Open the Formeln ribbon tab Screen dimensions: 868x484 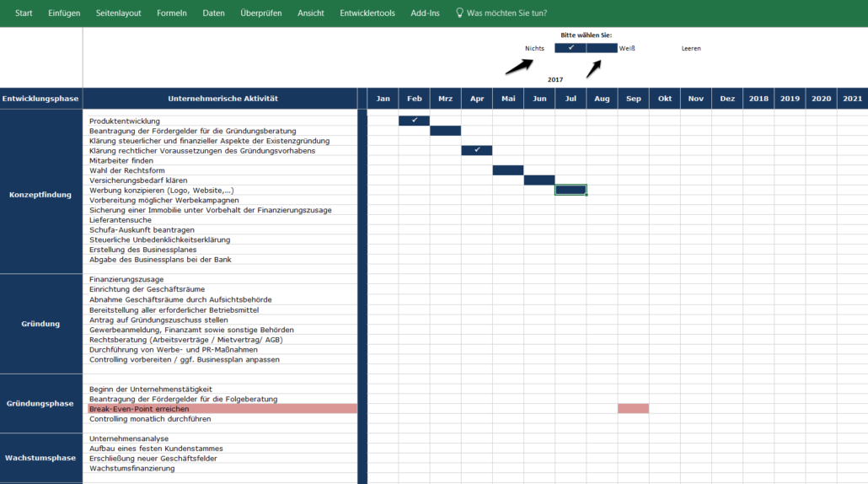(172, 13)
